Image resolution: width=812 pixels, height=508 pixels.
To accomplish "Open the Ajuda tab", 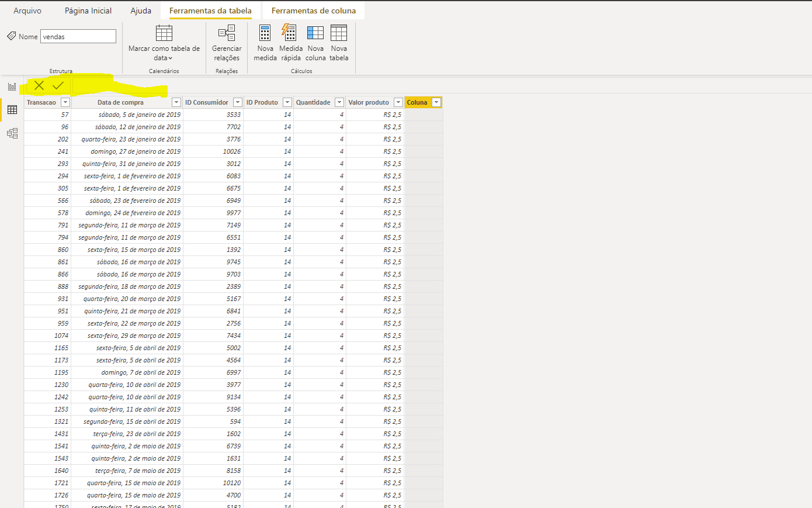I will click(x=141, y=11).
